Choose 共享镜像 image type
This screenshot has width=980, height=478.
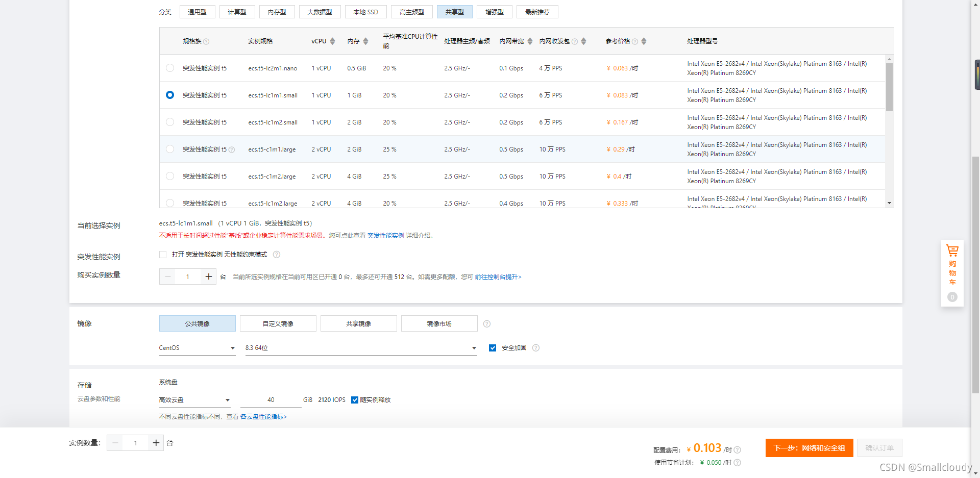tap(358, 323)
